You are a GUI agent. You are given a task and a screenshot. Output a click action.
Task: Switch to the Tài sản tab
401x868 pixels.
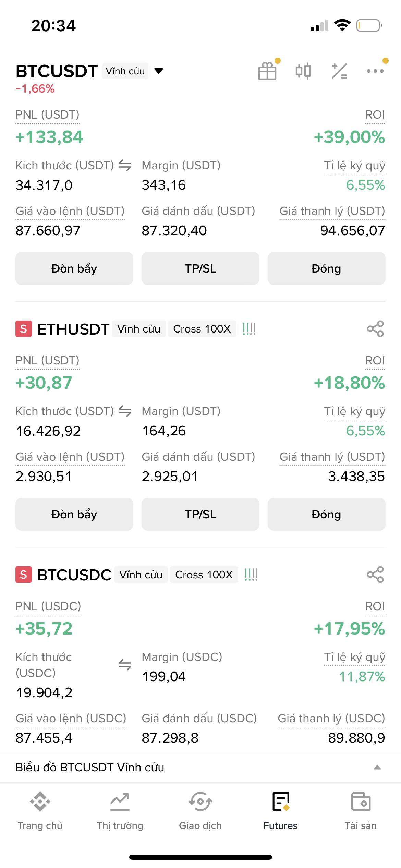(x=361, y=810)
